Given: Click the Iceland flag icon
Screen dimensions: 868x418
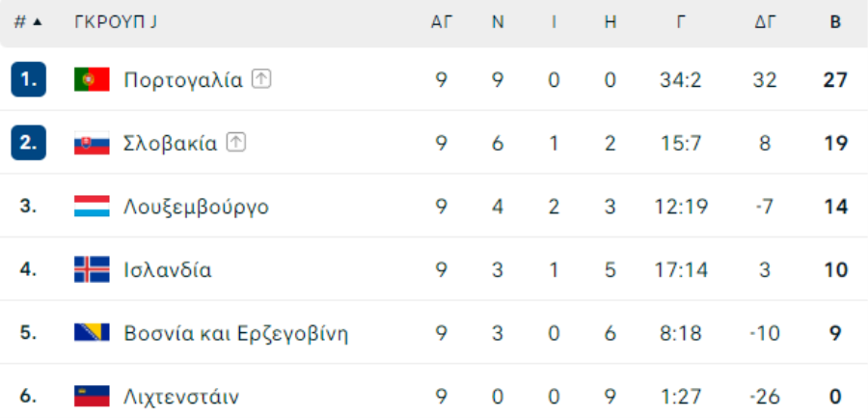Looking at the screenshot, I should [x=92, y=270].
